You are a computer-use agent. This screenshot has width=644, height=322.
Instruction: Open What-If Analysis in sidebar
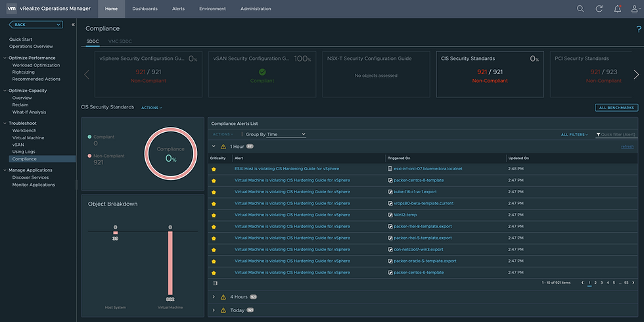[x=29, y=112]
